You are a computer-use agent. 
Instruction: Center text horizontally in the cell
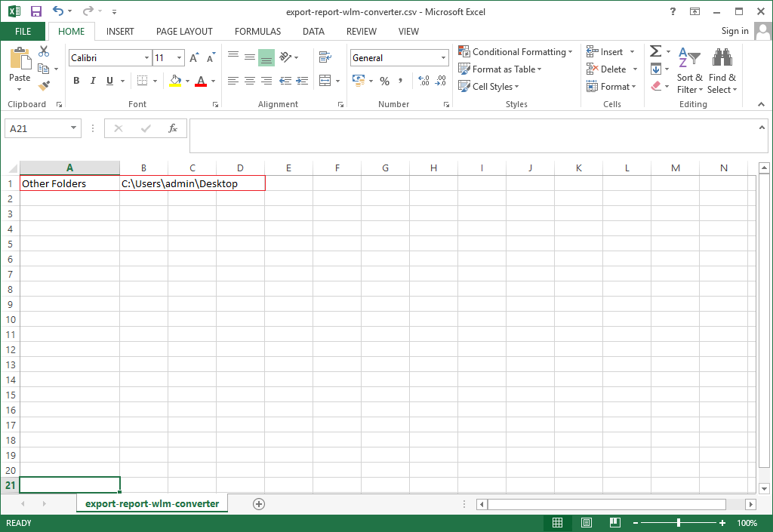(250, 81)
